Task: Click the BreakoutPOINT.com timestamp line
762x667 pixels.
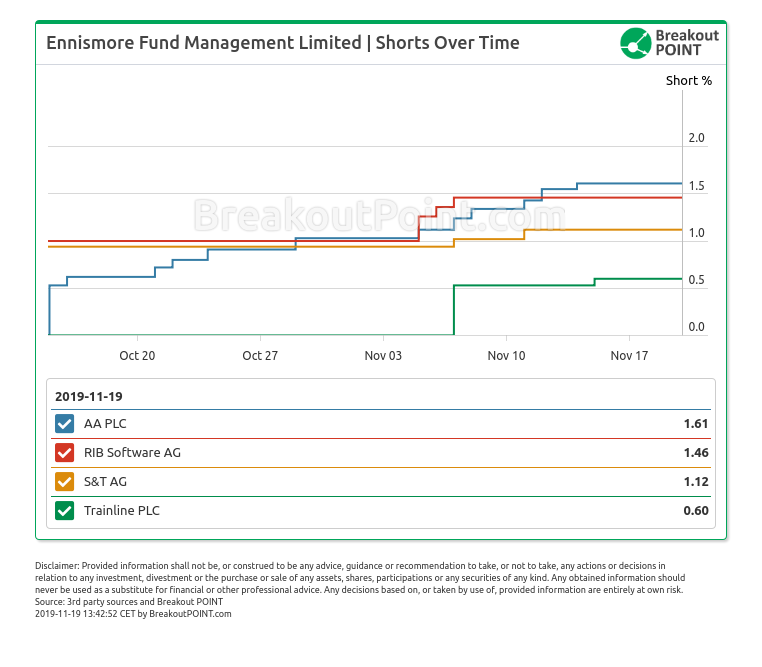Action: (133, 614)
